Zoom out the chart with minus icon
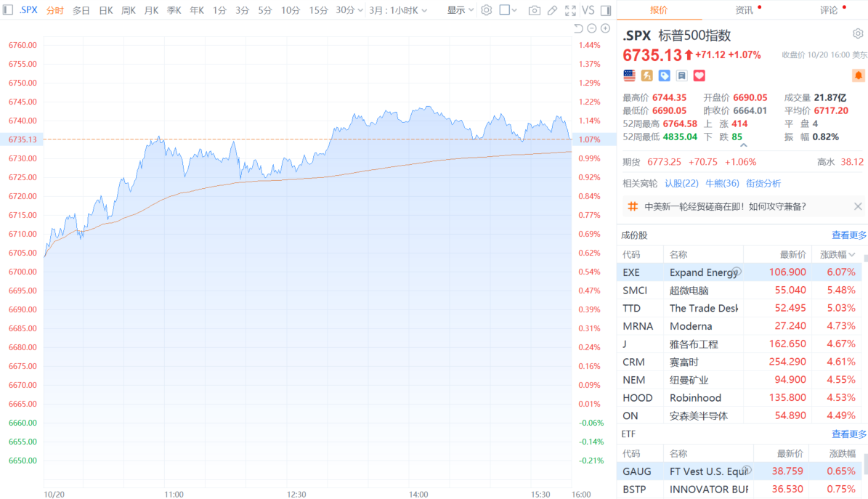This screenshot has width=868, height=499. [x=592, y=28]
